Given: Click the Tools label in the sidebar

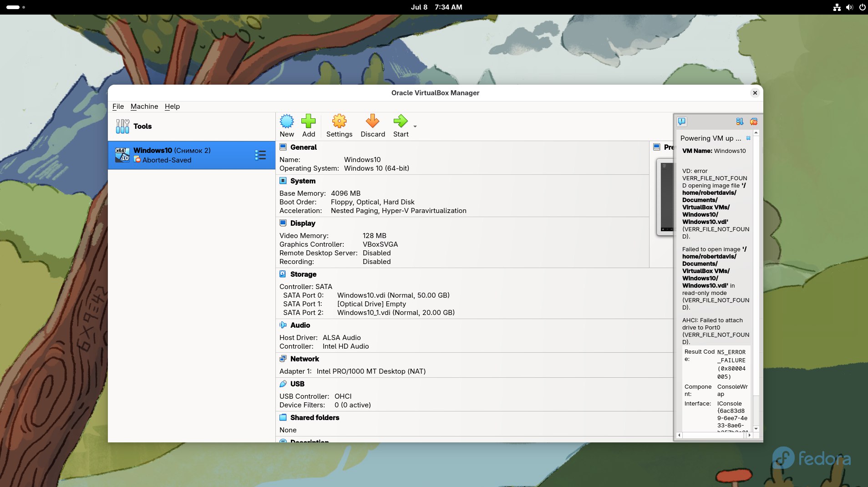Looking at the screenshot, I should [x=142, y=126].
